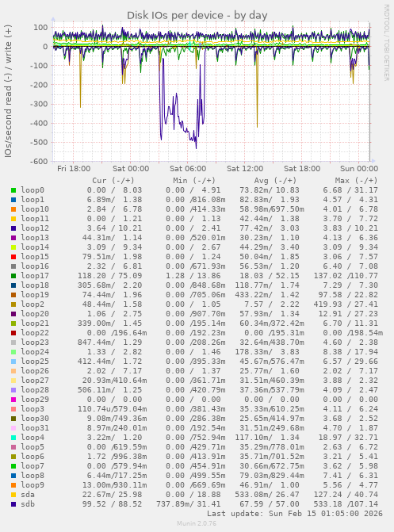
Task: Select the loop7 legend label
Action: pyautogui.click(x=33, y=466)
